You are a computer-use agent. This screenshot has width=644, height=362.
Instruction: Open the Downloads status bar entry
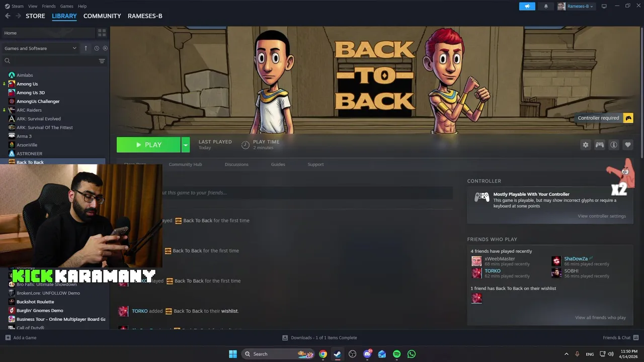pos(319,338)
